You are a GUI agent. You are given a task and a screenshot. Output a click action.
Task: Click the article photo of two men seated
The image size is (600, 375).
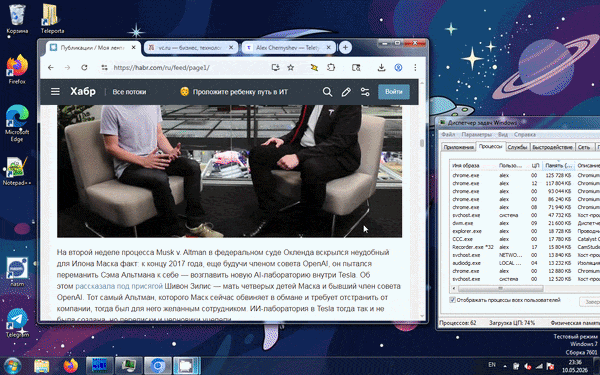230,171
